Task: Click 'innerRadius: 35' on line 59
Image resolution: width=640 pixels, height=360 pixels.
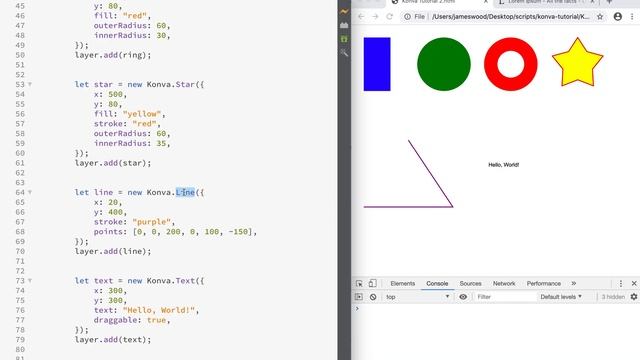Action: tap(130, 143)
